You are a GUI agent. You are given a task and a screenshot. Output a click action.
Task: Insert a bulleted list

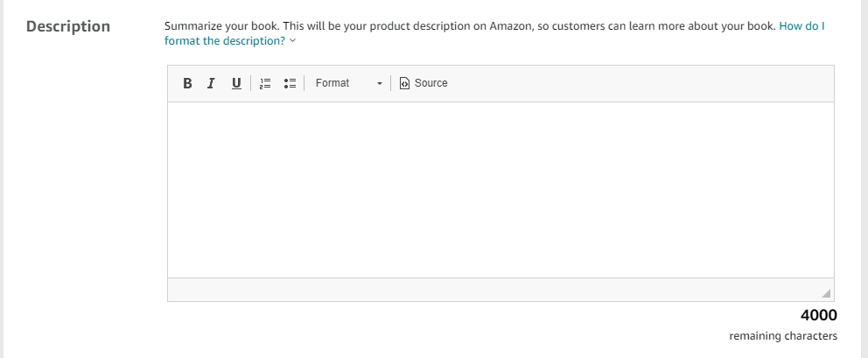point(290,83)
